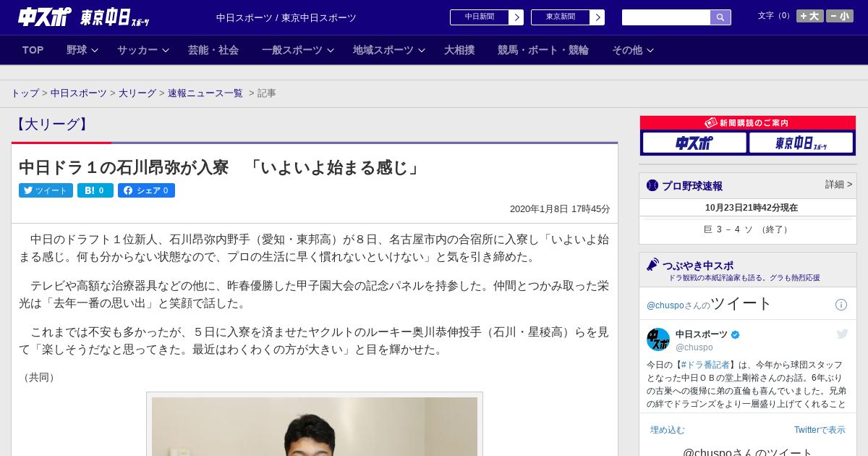Click the article photo of Ishikawa
The height and width of the screenshot is (456, 868).
pyautogui.click(x=315, y=426)
